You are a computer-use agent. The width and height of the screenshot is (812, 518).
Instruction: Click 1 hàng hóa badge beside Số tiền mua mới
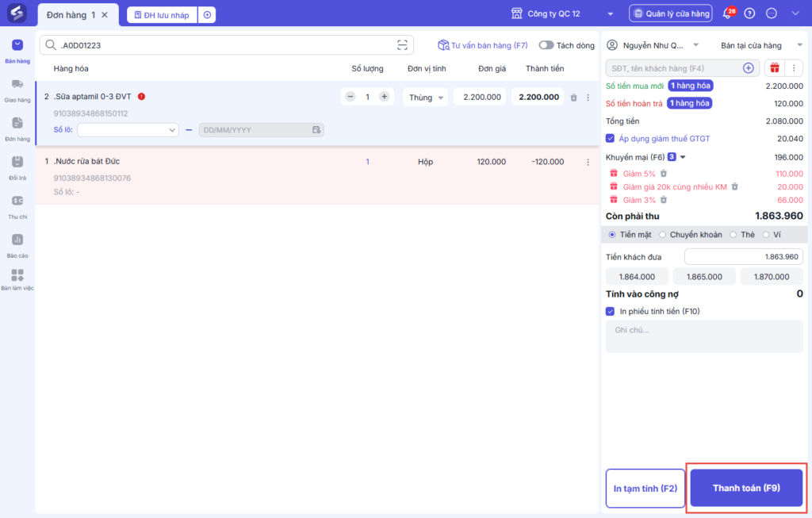pyautogui.click(x=691, y=86)
